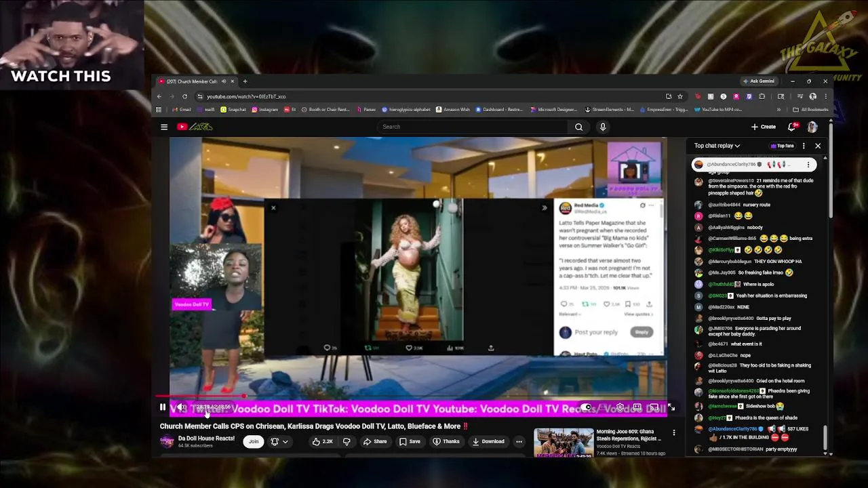Viewport: 868px width, 488px height.
Task: Click the search magnifier button
Action: point(578,127)
